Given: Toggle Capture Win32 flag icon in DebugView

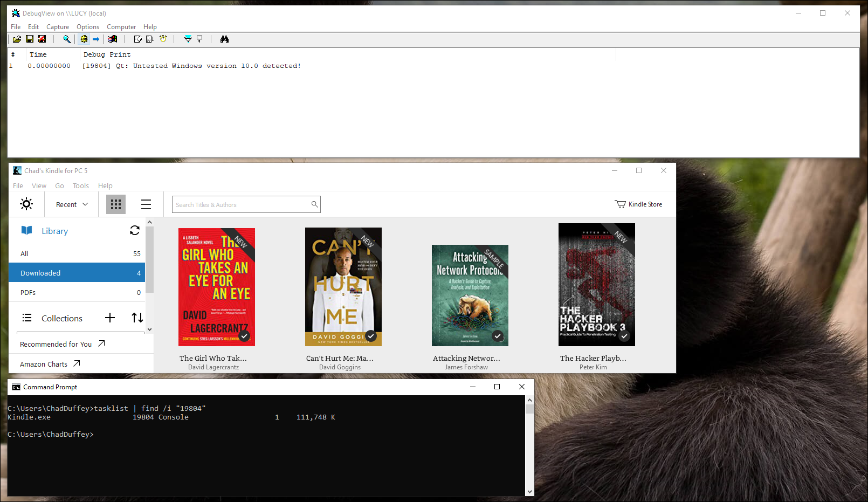Looking at the screenshot, I should (x=113, y=39).
